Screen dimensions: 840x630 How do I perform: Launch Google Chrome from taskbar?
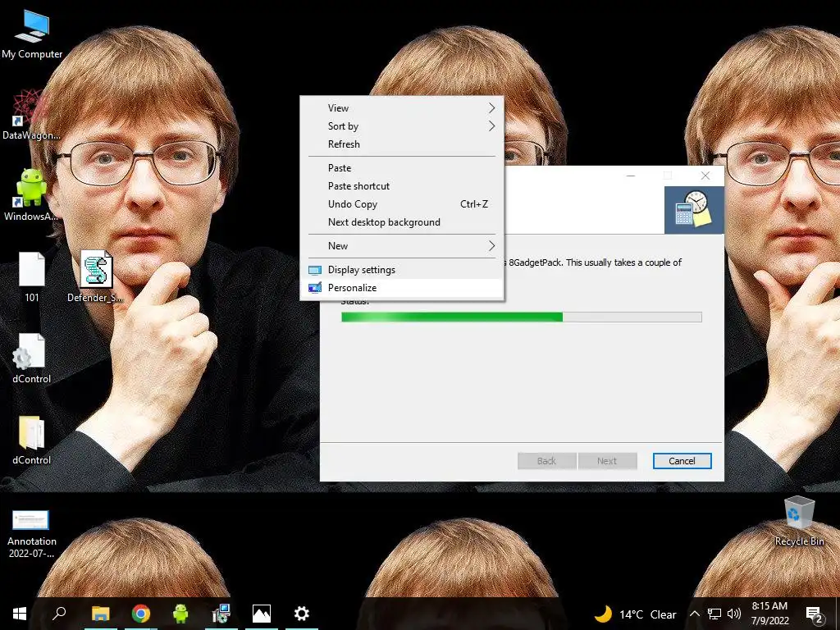141,614
